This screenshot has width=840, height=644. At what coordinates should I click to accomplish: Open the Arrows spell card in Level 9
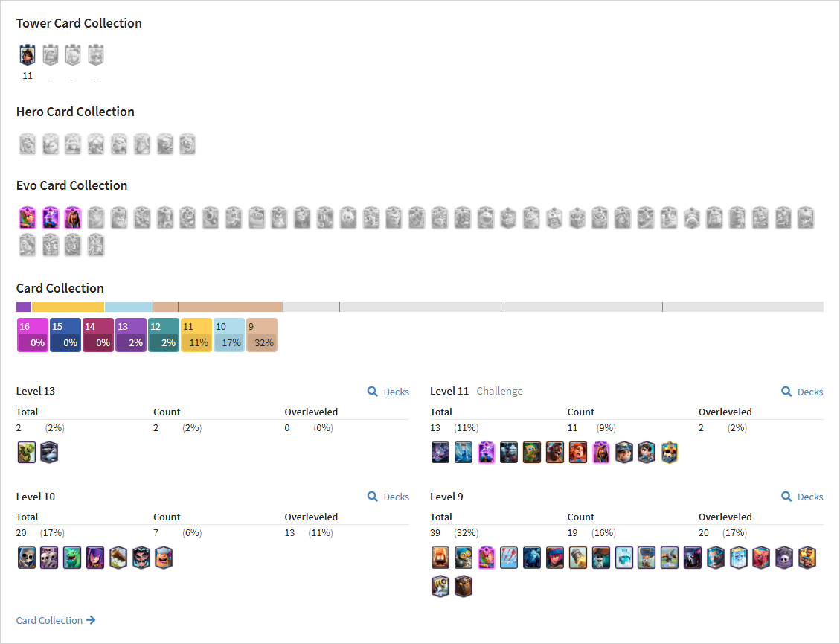(x=509, y=558)
